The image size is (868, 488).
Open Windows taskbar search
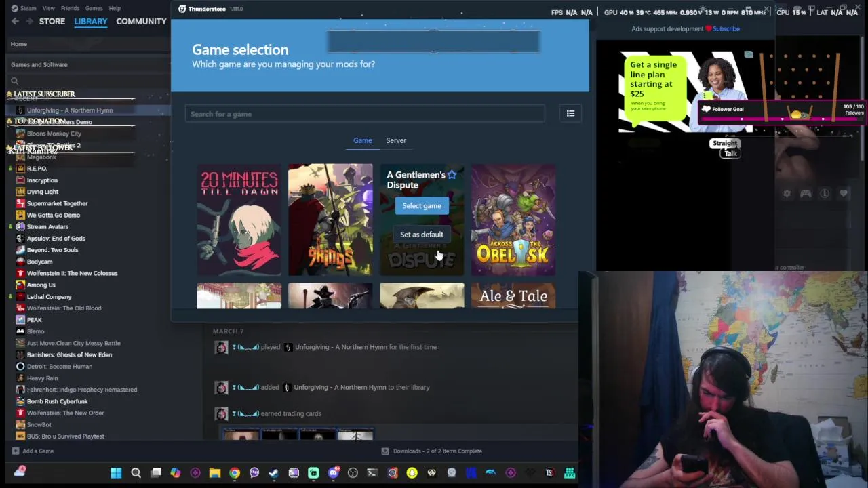[136, 472]
